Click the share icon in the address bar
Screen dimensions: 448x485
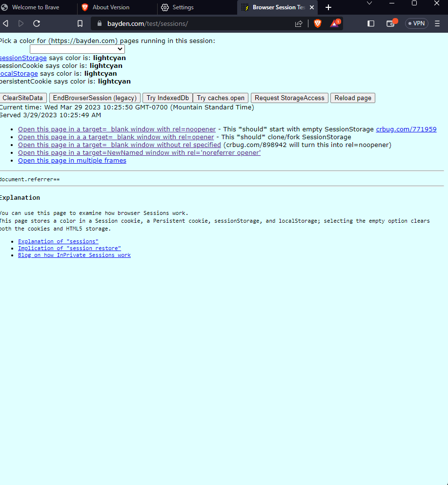tap(299, 23)
